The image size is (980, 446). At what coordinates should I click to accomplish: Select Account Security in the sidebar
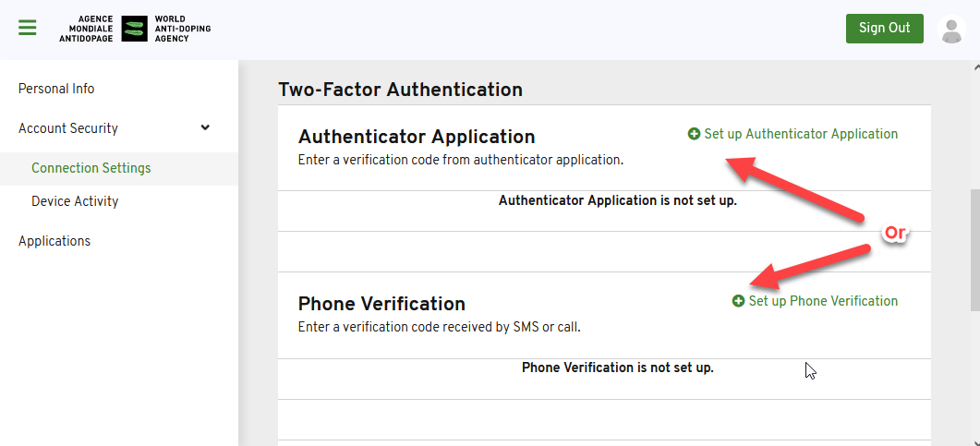tap(68, 128)
